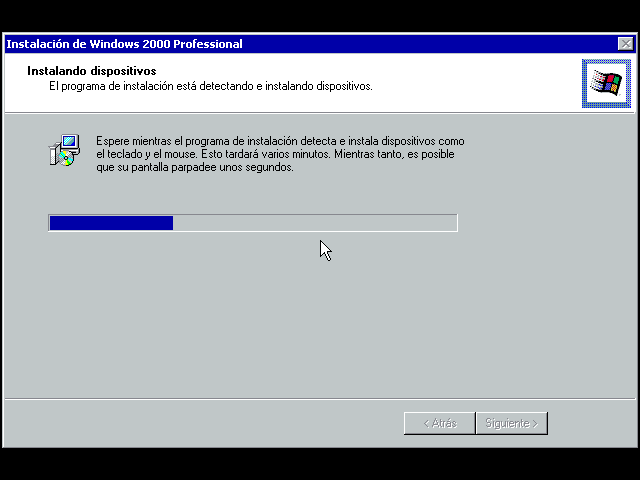The image size is (640, 480).
Task: Click the filled blue part of progress bar
Action: click(111, 223)
